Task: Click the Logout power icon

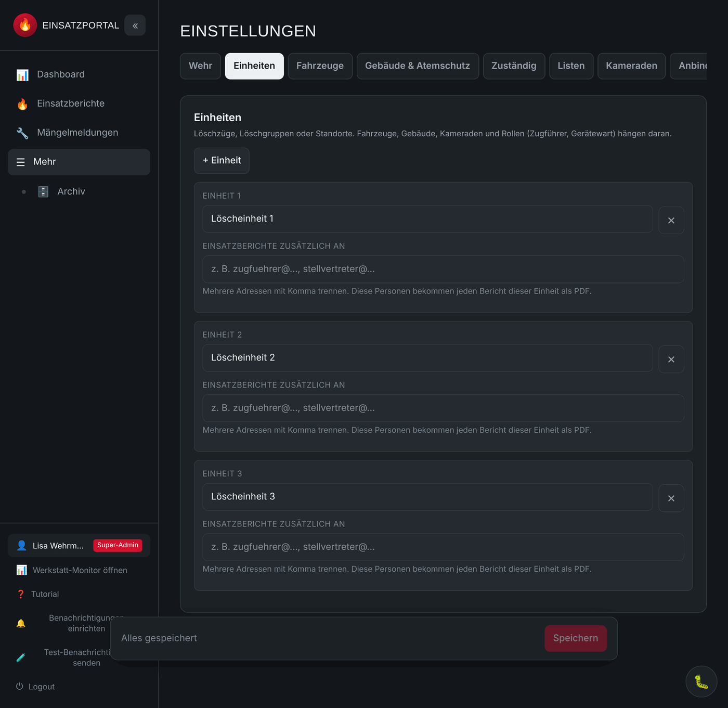Action: [20, 687]
